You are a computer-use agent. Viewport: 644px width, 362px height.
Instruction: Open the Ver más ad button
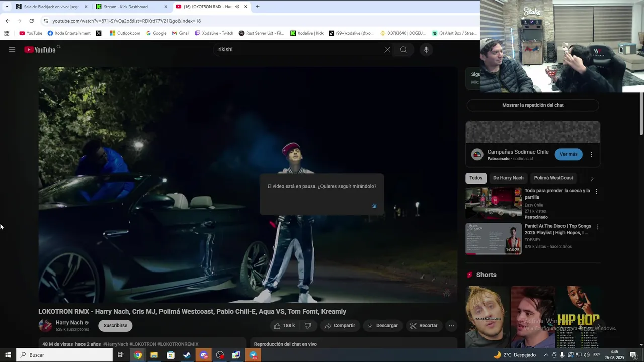coord(569,154)
